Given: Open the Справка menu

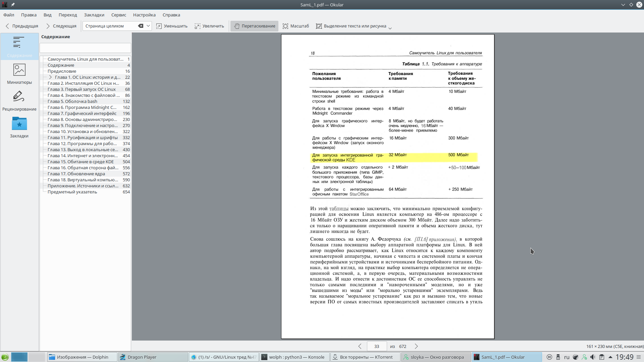Looking at the screenshot, I should coord(171,15).
